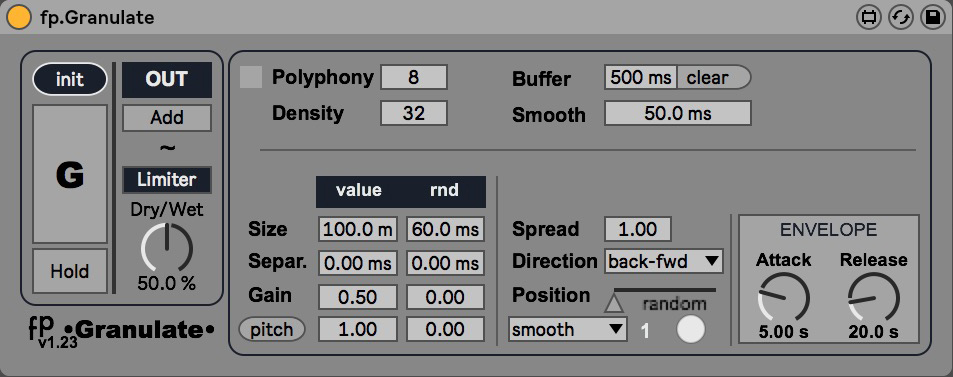Open the smooth position mode dropdown
Image resolution: width=953 pixels, height=377 pixels.
(568, 330)
